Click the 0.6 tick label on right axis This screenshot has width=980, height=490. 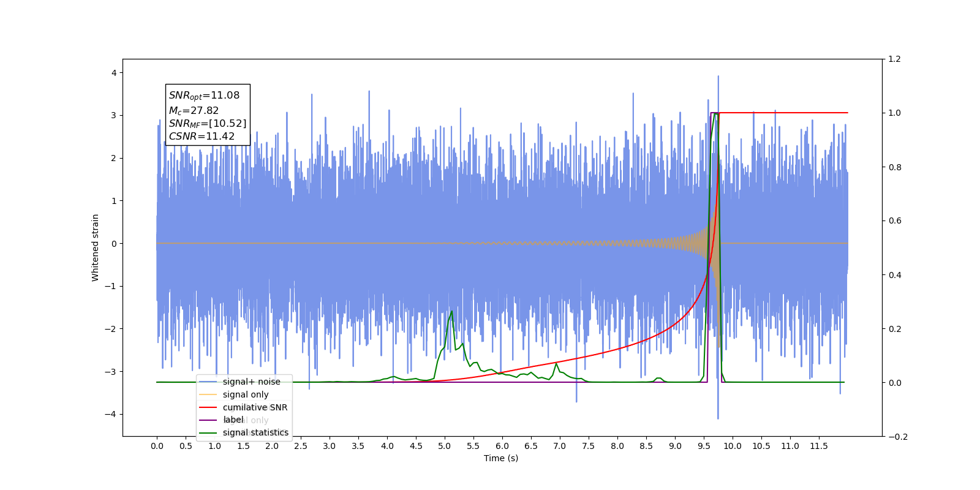pos(895,221)
